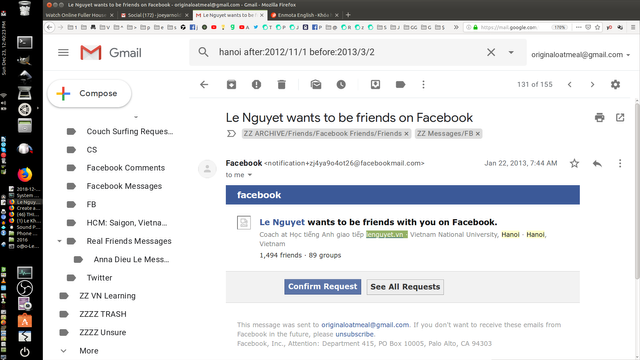Click Confirm Request button
Screen dimensions: 640x360
click(x=322, y=287)
